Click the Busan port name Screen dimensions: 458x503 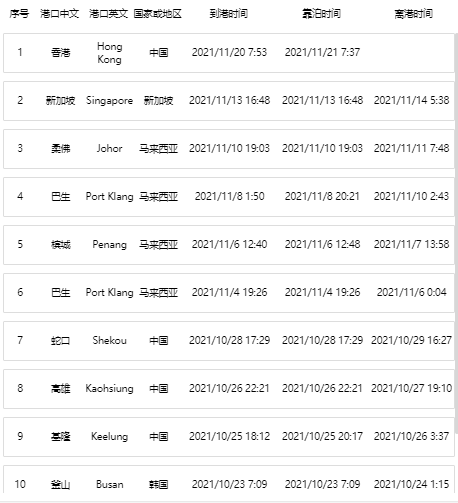click(x=110, y=484)
